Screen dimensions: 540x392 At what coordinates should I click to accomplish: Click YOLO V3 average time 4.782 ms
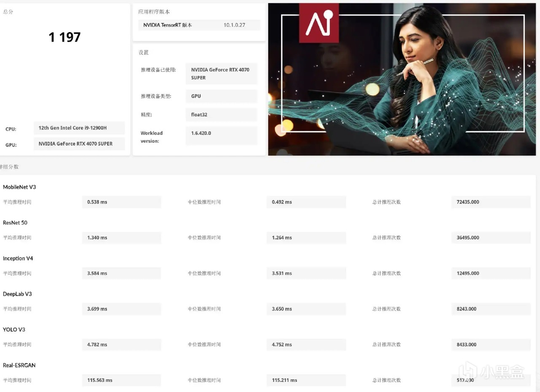pyautogui.click(x=121, y=344)
